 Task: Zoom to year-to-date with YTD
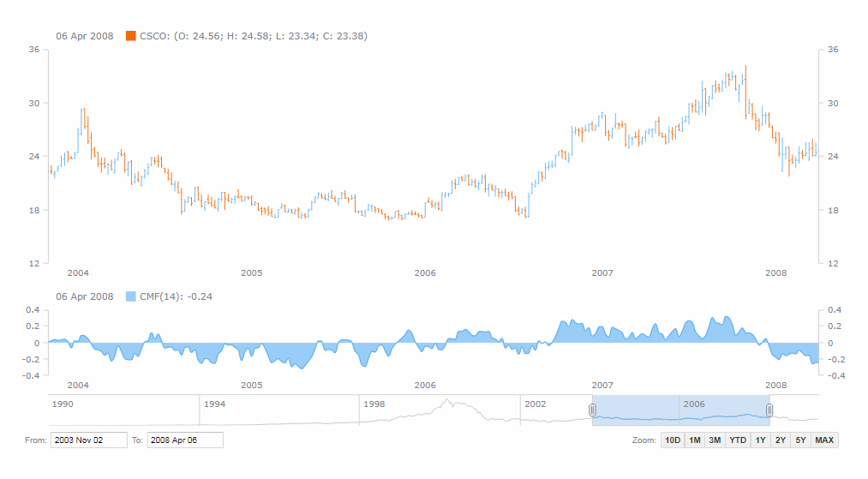click(x=737, y=440)
